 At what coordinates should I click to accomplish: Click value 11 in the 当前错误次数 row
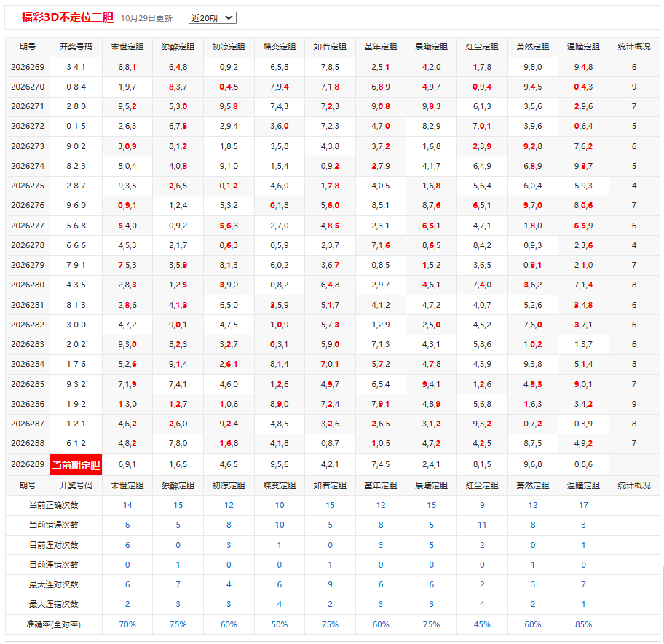click(482, 525)
